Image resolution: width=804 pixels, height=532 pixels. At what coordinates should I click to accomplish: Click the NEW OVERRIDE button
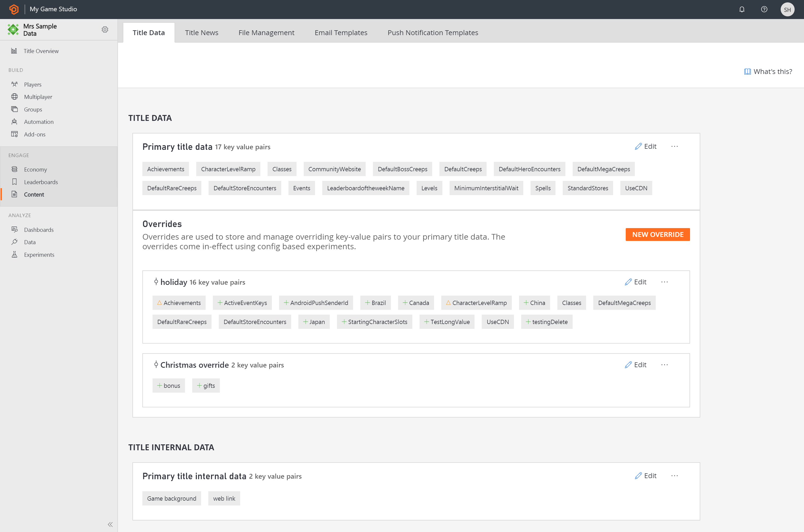pos(658,234)
